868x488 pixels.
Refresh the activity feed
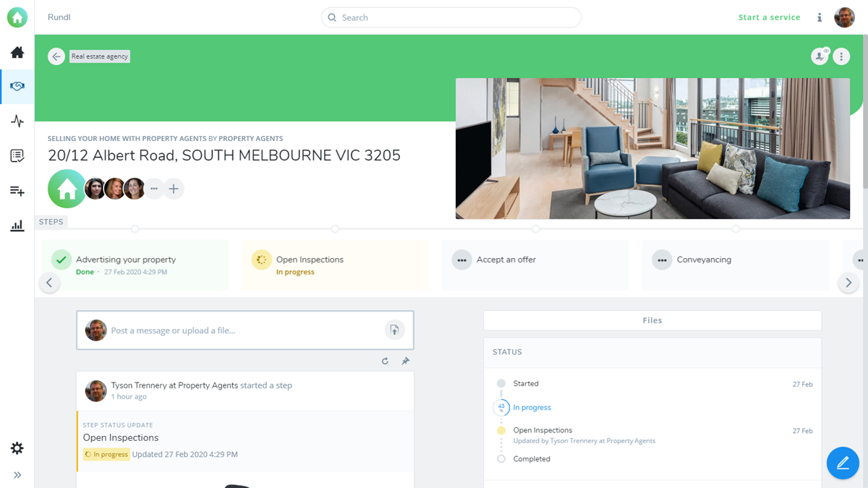point(385,361)
